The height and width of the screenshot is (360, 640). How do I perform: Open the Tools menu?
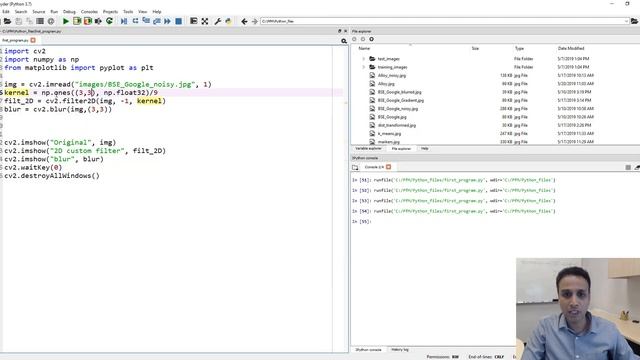point(128,12)
